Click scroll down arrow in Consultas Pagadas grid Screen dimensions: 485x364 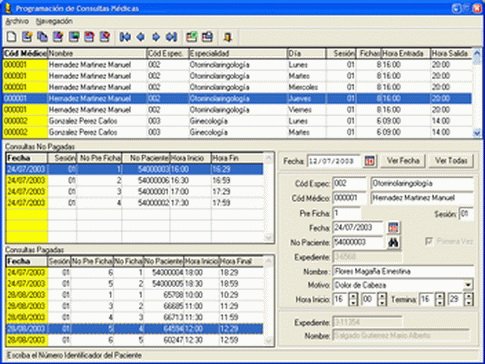point(268,341)
